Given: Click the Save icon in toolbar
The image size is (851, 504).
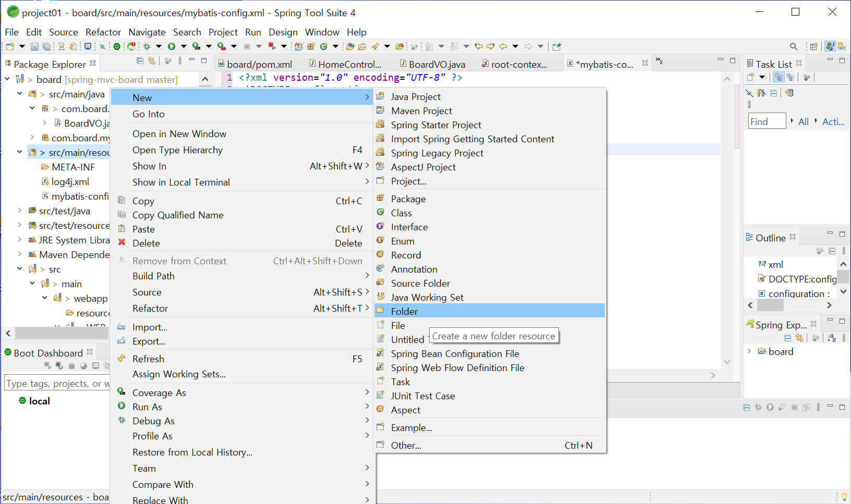Looking at the screenshot, I should tap(34, 46).
